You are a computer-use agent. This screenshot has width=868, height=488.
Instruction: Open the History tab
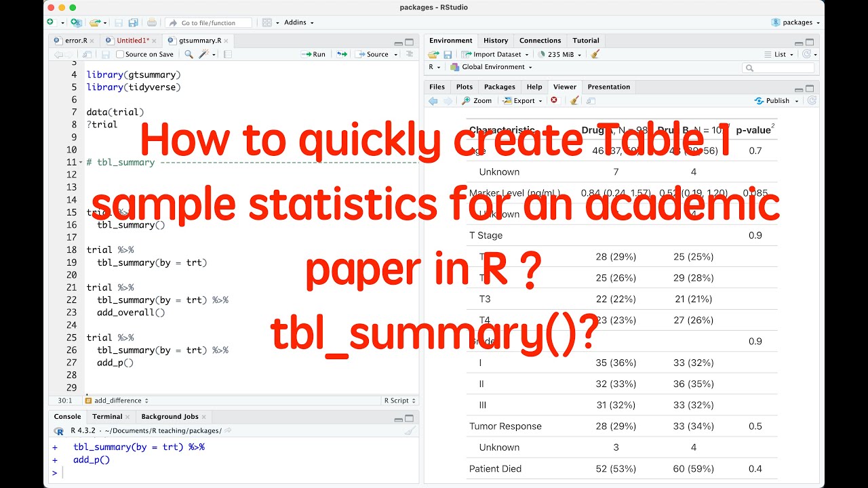pos(496,41)
